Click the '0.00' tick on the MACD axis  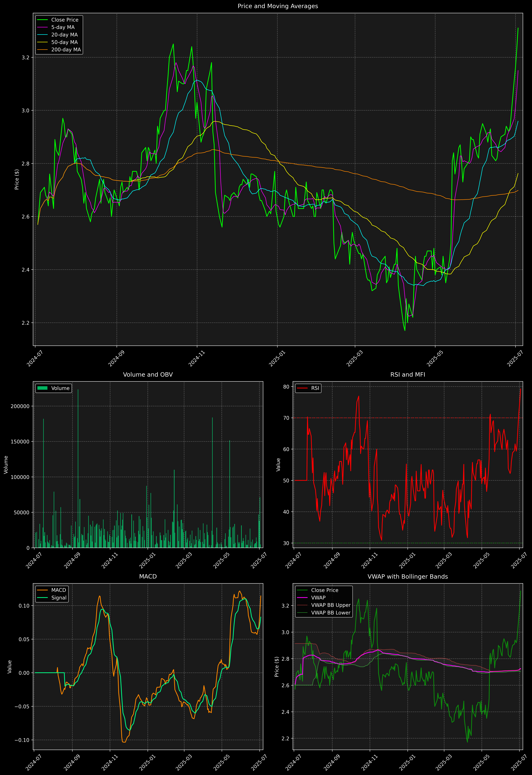click(24, 673)
